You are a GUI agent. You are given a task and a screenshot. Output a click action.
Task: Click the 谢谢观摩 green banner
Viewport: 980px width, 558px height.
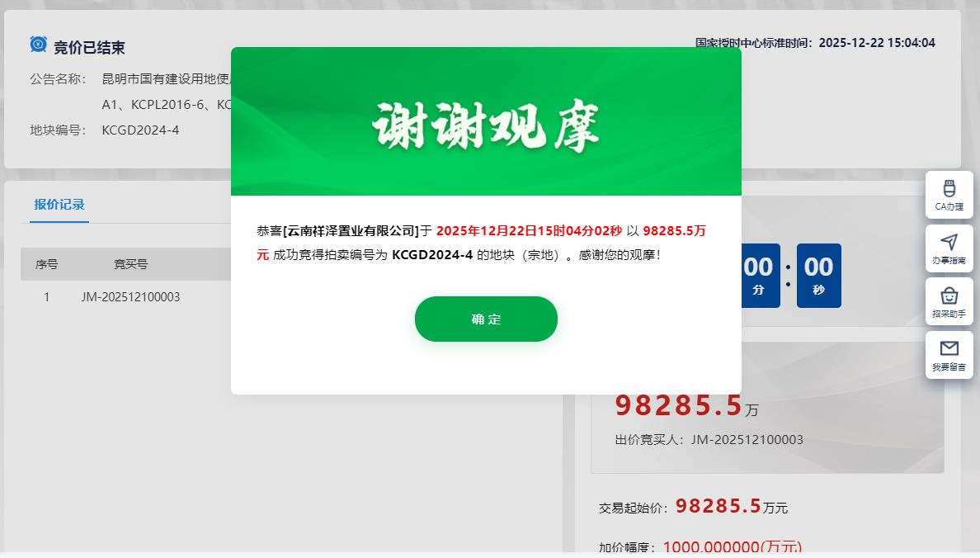pyautogui.click(x=486, y=121)
